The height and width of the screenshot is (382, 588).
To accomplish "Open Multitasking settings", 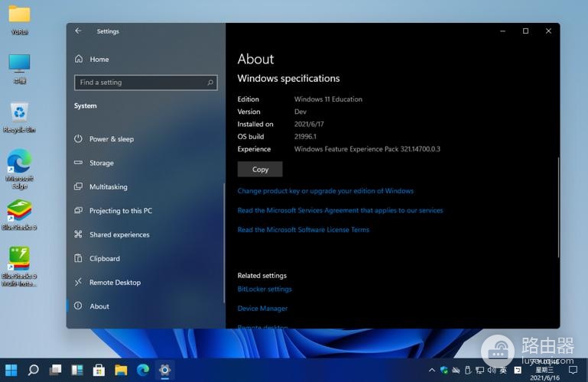I will coord(108,187).
